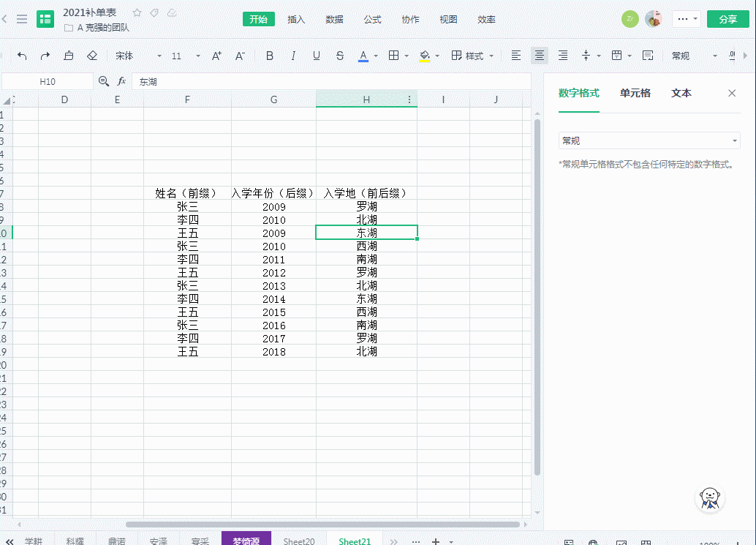This screenshot has height=545, width=756.
Task: Apply yellow fill color
Action: pyautogui.click(x=425, y=56)
